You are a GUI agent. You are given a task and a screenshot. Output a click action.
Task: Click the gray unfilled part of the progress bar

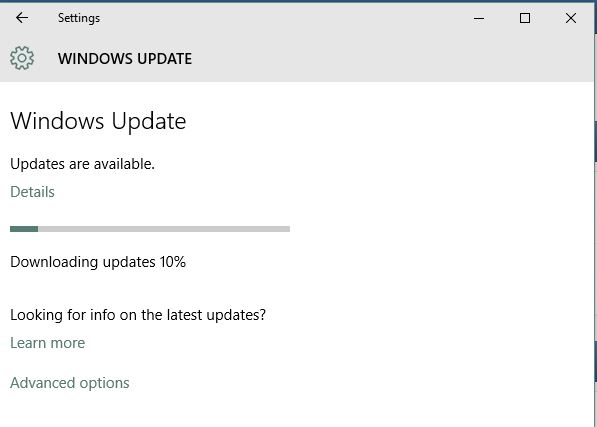164,229
